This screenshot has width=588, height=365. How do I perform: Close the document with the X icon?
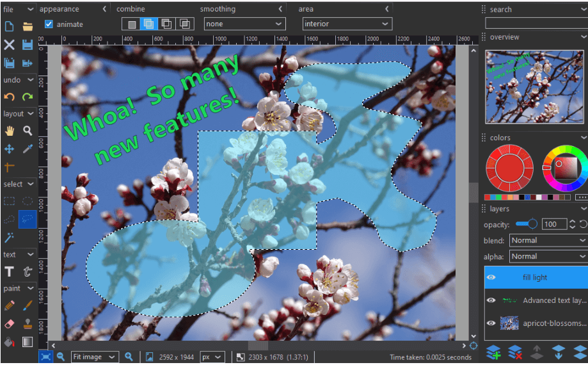click(9, 45)
